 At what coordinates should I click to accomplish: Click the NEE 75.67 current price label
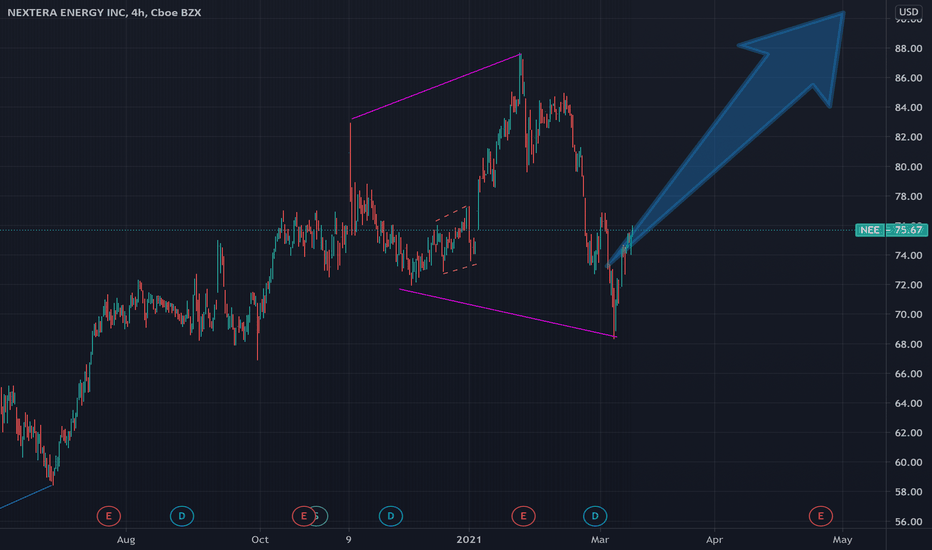tap(891, 230)
